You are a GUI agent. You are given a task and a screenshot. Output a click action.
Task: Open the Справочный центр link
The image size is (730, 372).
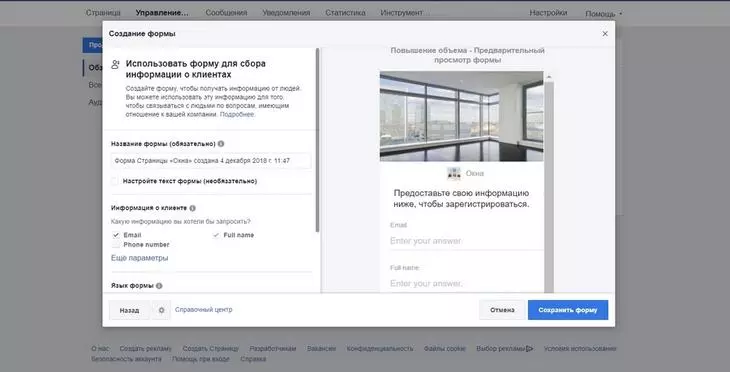(x=203, y=310)
